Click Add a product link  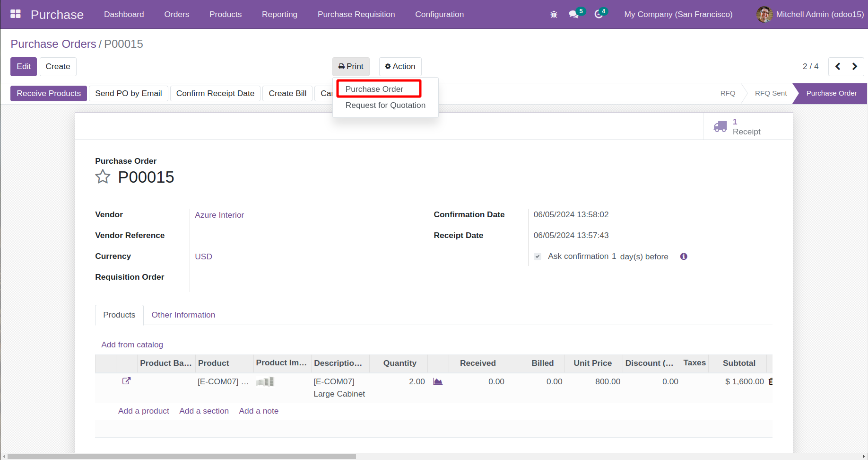tap(144, 411)
